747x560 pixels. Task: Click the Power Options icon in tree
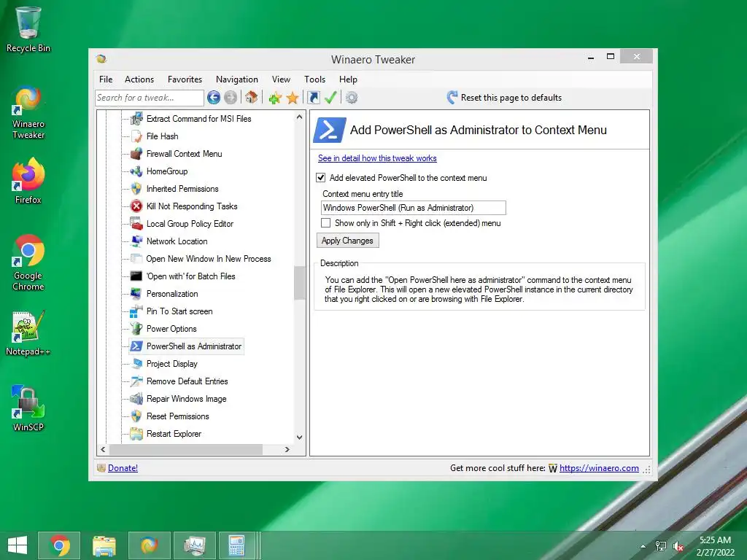(136, 329)
